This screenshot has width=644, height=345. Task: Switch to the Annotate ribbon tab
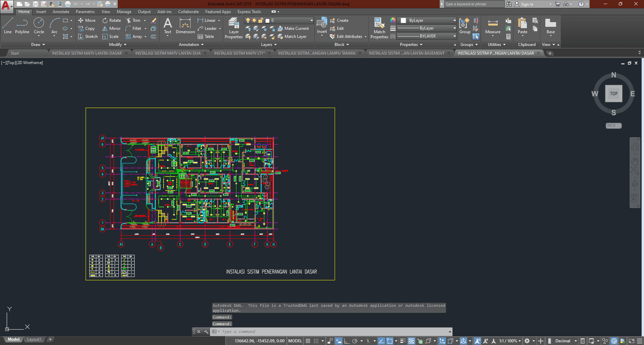click(x=61, y=12)
